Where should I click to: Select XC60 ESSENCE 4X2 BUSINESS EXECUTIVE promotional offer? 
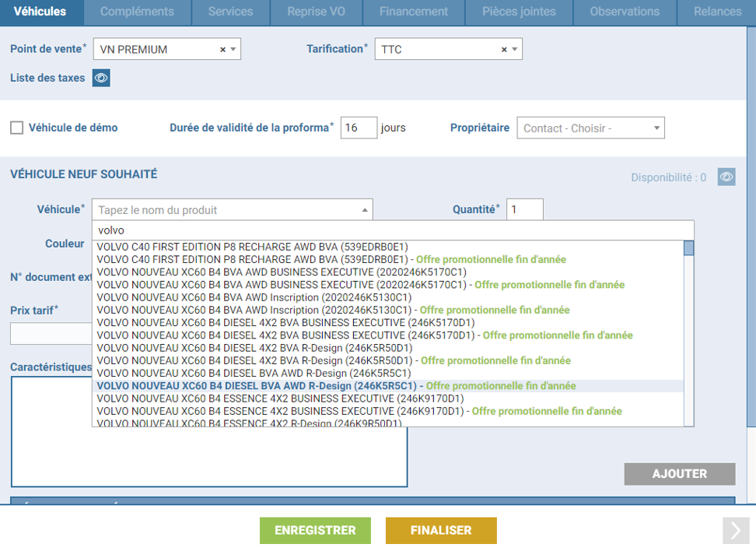[388, 412]
